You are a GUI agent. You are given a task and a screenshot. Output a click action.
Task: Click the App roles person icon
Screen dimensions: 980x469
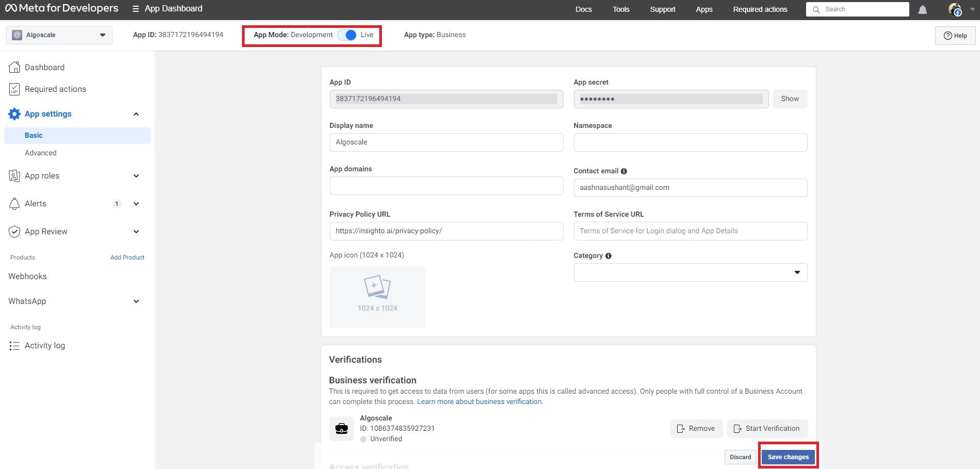(14, 176)
